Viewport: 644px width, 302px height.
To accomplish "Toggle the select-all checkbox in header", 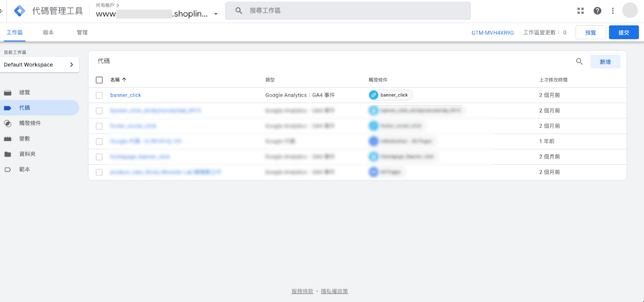I will [x=99, y=80].
